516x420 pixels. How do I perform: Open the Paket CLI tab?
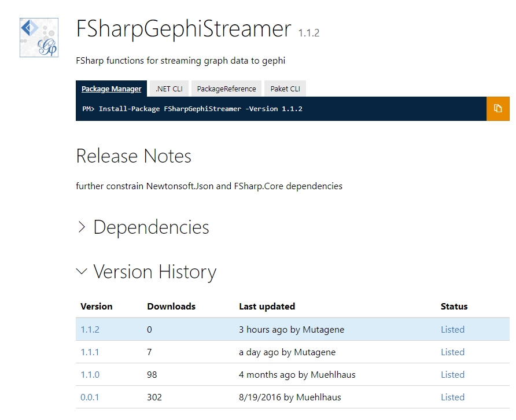pos(285,89)
